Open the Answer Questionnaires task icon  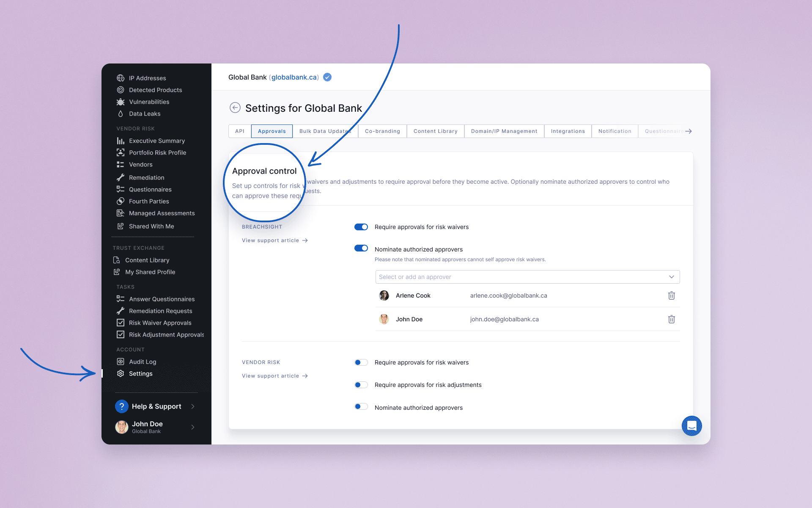point(121,299)
